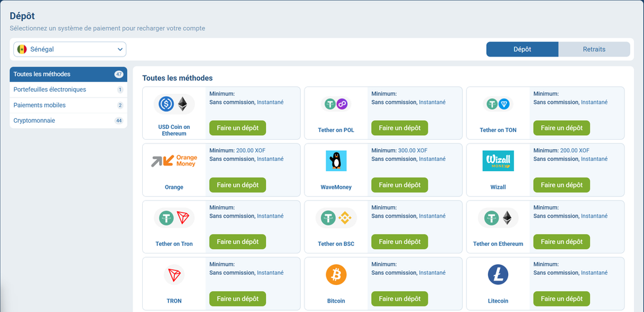Click the 47 count badge
This screenshot has height=312, width=644.
pyautogui.click(x=119, y=74)
